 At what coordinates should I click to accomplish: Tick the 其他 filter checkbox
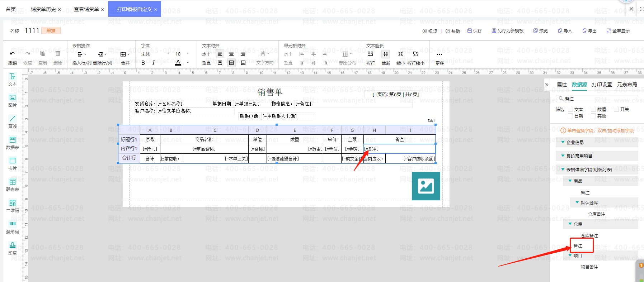[593, 116]
